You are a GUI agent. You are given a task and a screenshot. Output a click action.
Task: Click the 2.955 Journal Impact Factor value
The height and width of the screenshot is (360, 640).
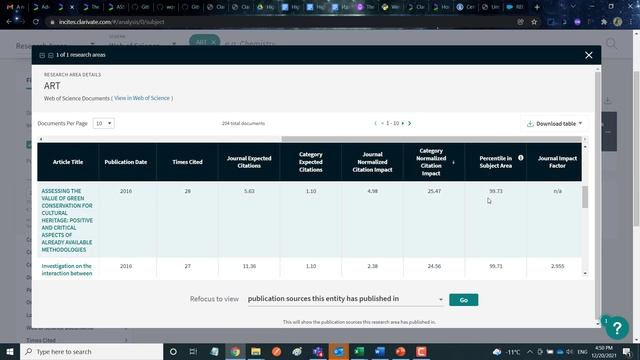pos(557,266)
